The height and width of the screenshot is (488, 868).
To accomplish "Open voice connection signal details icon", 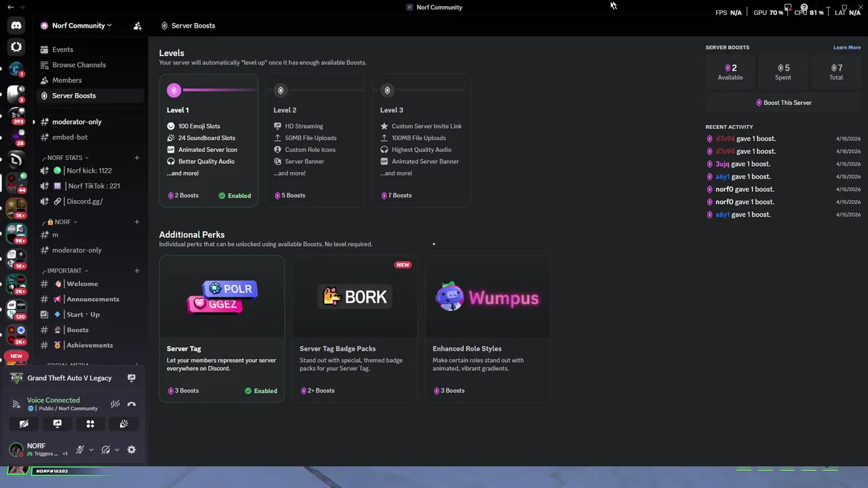I will [x=16, y=404].
